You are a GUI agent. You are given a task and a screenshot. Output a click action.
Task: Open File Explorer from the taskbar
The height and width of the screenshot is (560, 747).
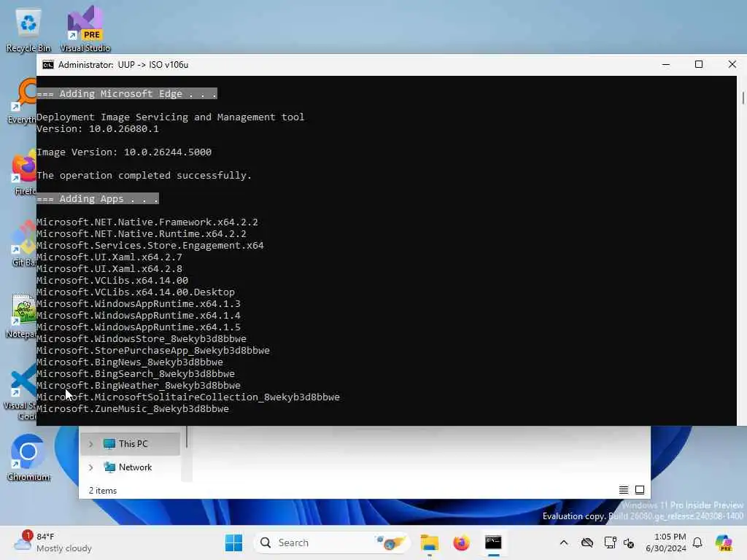pos(429,542)
